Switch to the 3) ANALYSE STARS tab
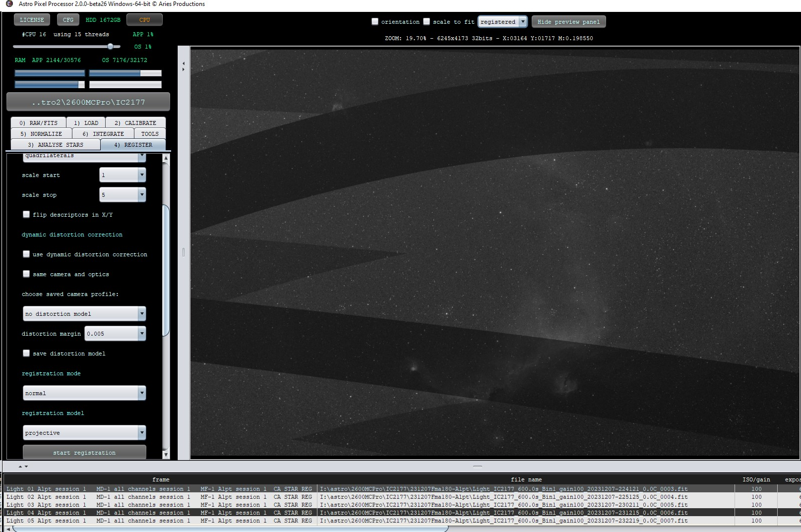801x532 pixels. tap(55, 144)
